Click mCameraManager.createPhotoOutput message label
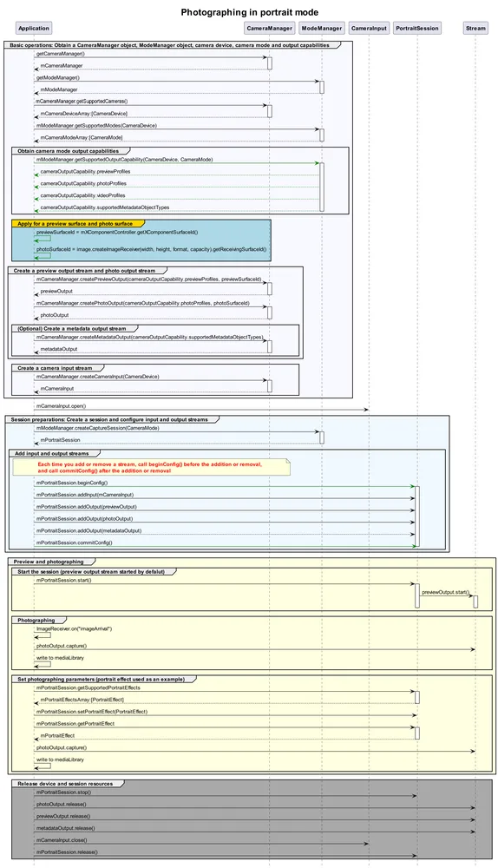 pos(143,303)
